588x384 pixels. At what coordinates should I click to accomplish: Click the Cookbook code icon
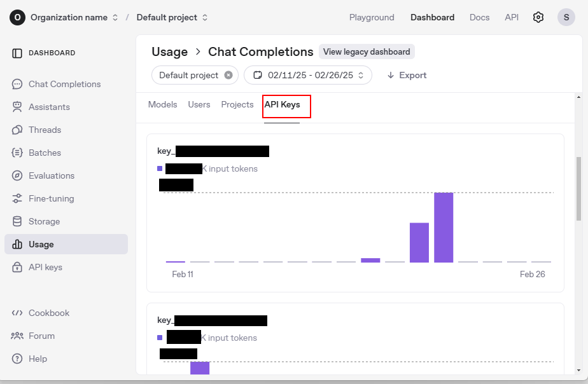pos(17,313)
